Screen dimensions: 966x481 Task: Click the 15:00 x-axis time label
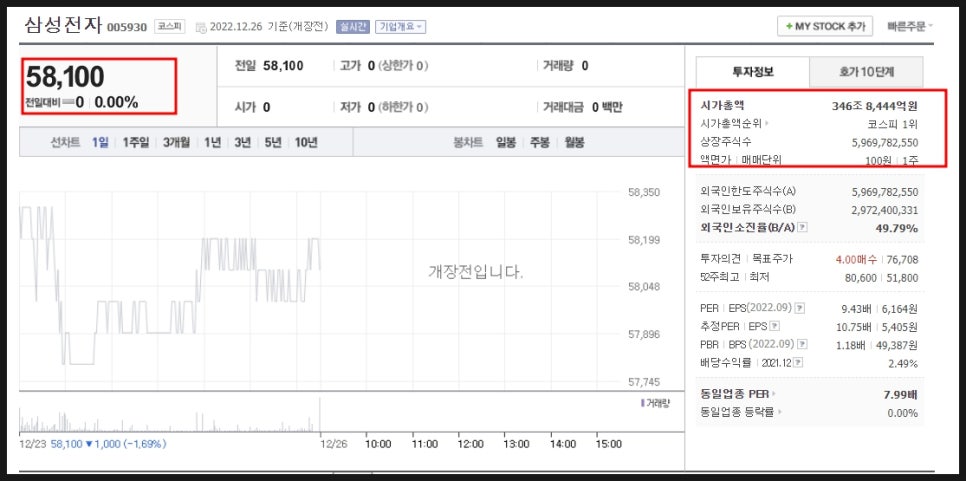pos(609,443)
